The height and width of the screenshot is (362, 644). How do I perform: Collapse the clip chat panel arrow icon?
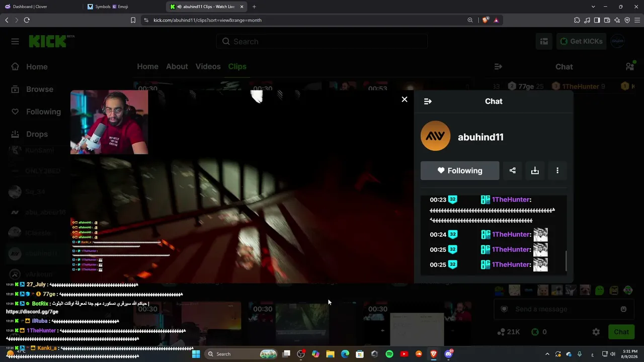(428, 102)
